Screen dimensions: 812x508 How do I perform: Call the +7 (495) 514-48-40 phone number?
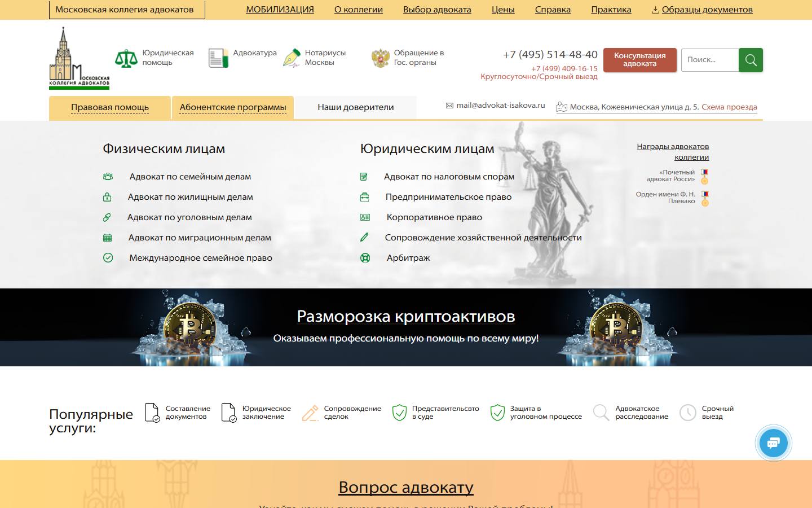pyautogui.click(x=550, y=55)
